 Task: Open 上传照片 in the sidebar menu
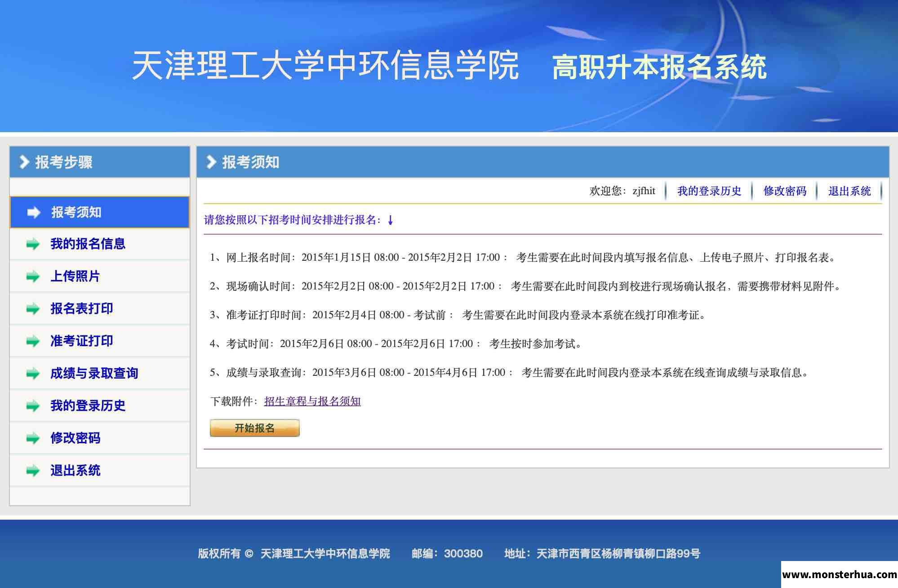100,276
